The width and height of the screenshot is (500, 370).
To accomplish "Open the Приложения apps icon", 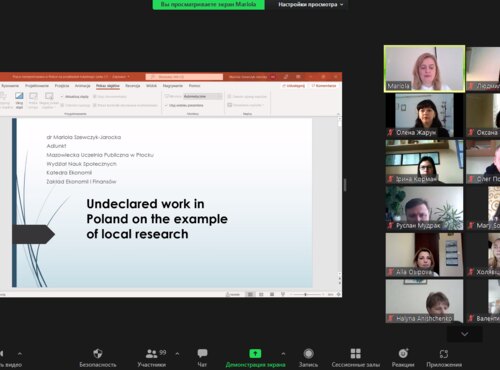I will point(444,353).
